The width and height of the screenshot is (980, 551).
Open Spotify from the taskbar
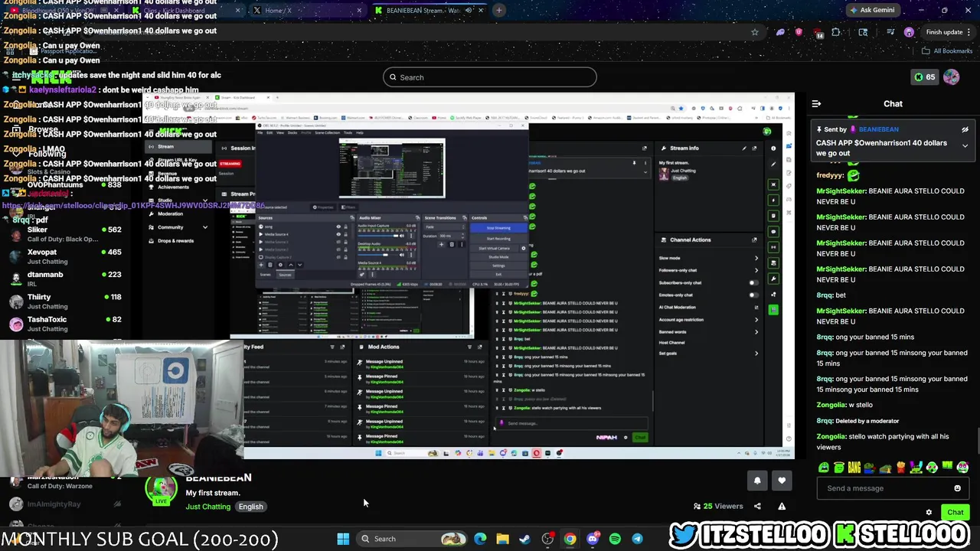[615, 539]
